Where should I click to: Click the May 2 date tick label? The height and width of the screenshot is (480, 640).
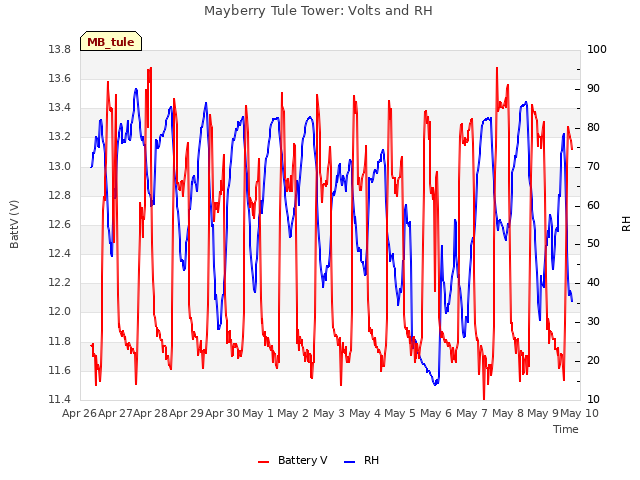pos(293,413)
